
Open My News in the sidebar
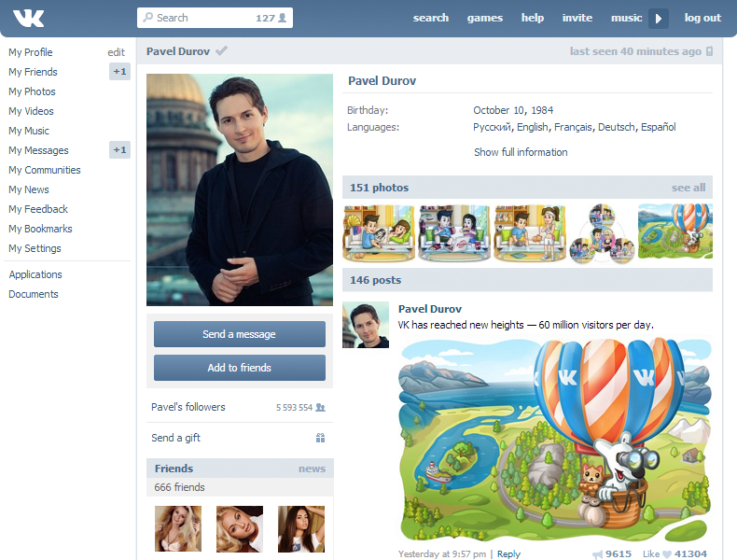coord(29,189)
